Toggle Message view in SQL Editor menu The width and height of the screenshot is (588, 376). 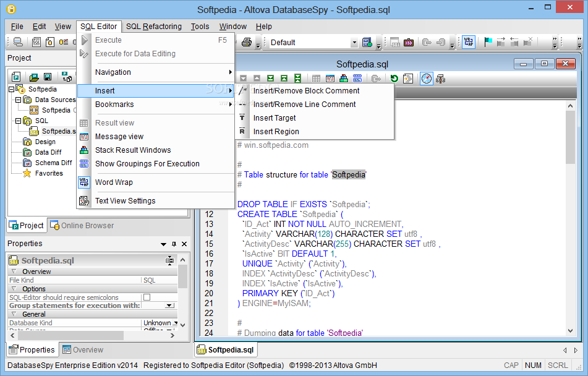tap(155, 137)
